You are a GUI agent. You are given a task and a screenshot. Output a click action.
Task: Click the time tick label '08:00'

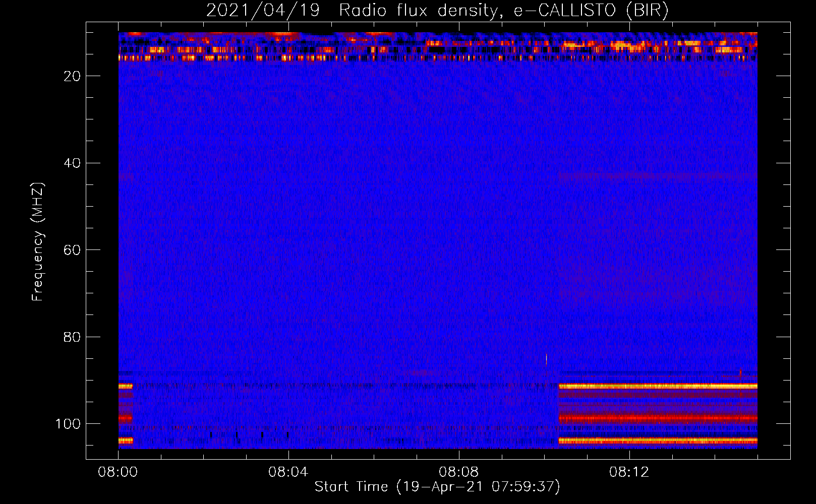coord(118,472)
